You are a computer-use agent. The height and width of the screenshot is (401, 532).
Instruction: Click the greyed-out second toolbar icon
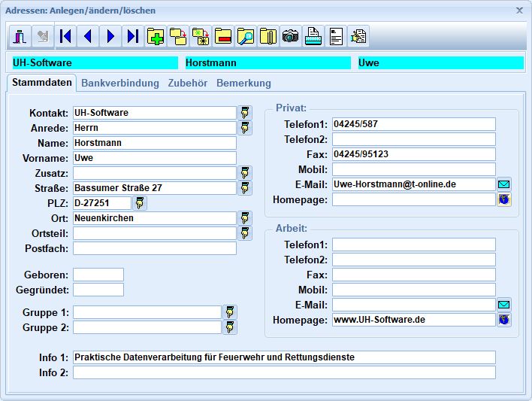click(x=43, y=36)
